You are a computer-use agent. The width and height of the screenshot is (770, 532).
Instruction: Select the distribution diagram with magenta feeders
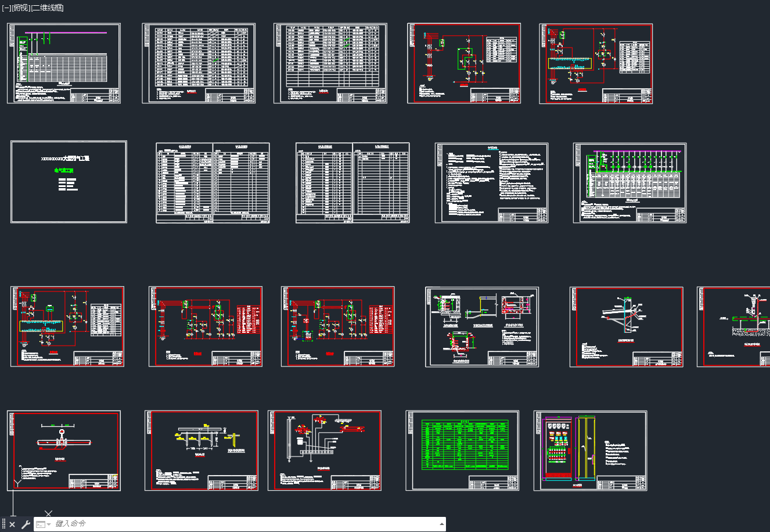(x=630, y=183)
